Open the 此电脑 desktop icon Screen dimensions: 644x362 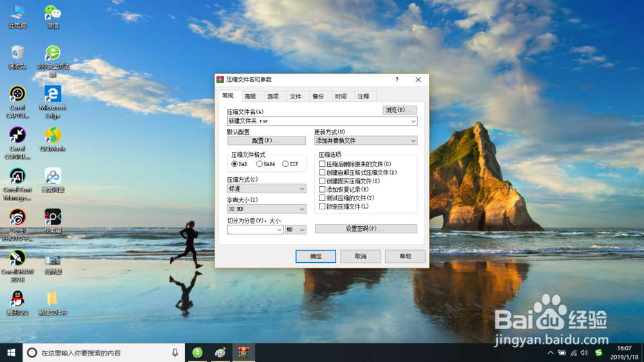pos(17,17)
